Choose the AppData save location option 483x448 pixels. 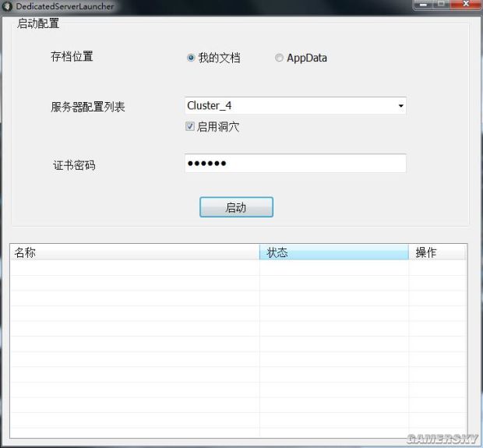click(279, 58)
